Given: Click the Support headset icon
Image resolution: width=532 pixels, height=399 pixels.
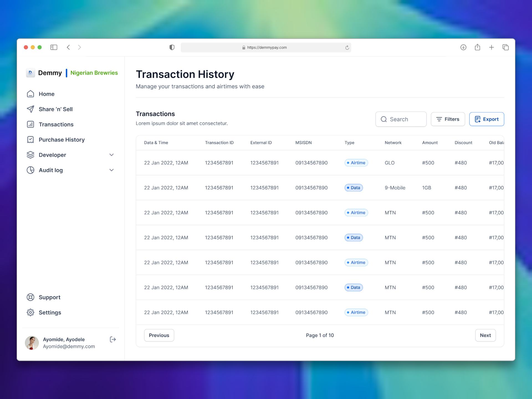Looking at the screenshot, I should pyautogui.click(x=30, y=297).
